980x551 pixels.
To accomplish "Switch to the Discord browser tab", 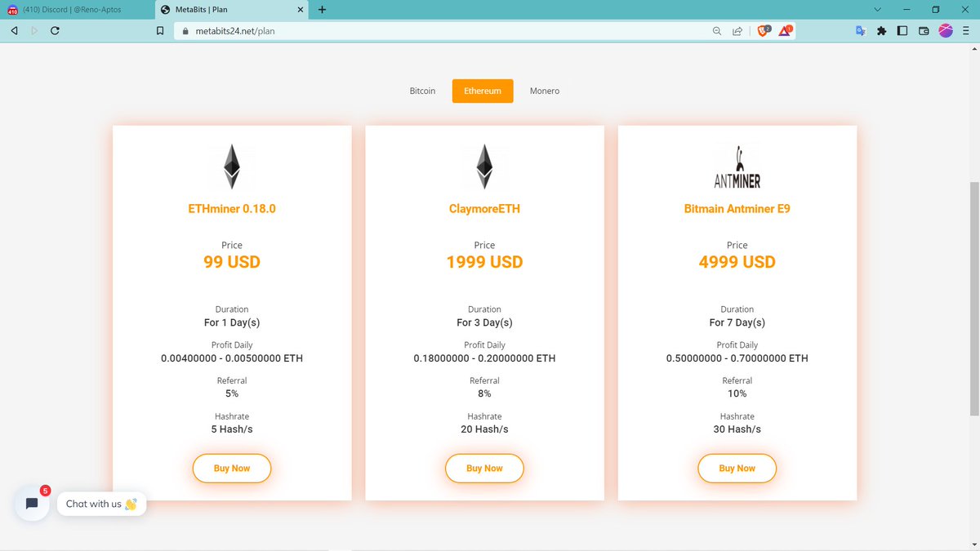I will pos(77,10).
